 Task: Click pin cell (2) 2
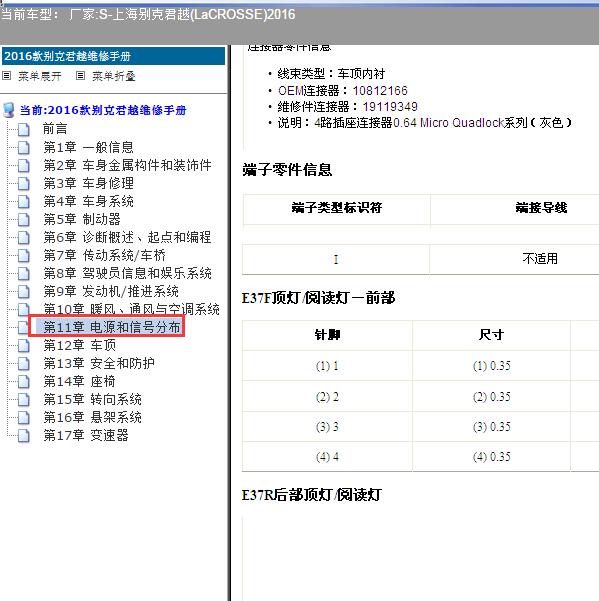click(327, 396)
